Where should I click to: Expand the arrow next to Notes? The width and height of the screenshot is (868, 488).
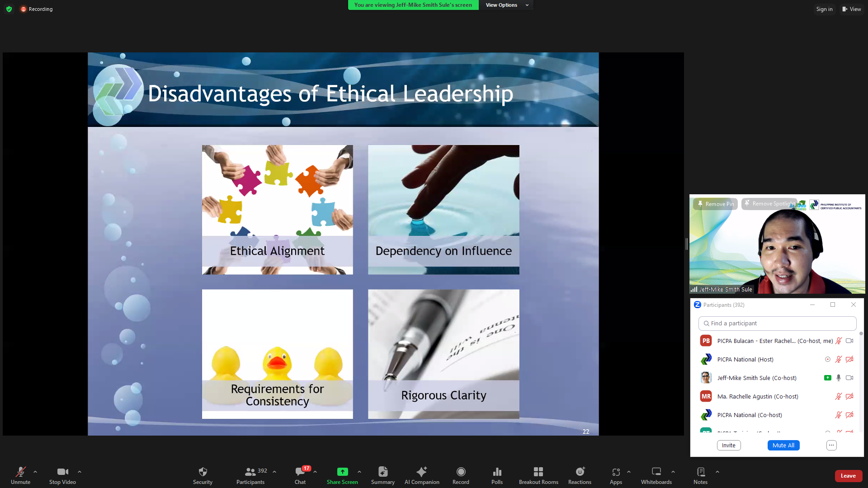(x=717, y=472)
